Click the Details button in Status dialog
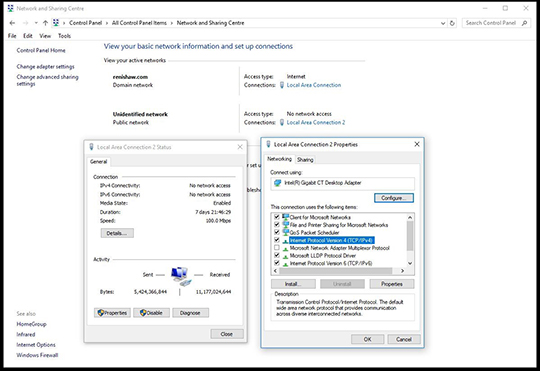Image resolution: width=540 pixels, height=371 pixels. point(117,233)
